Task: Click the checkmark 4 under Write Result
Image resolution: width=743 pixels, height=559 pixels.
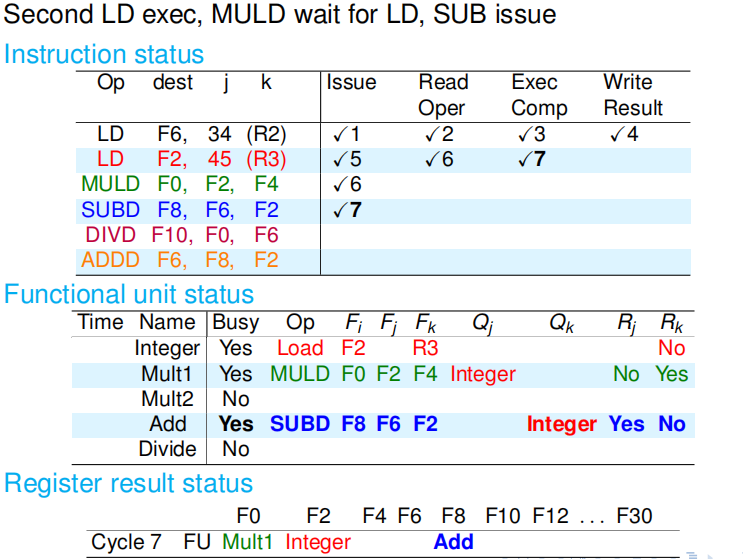Action: (624, 133)
